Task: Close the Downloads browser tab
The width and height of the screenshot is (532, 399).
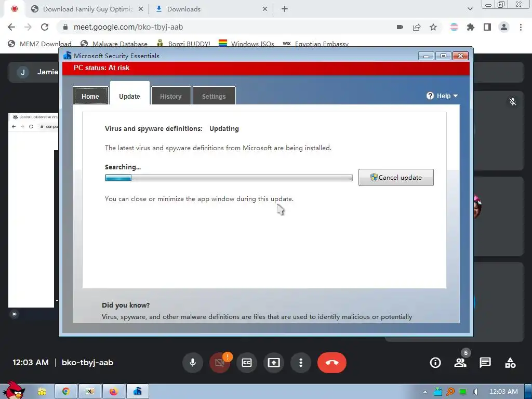Action: point(265,9)
